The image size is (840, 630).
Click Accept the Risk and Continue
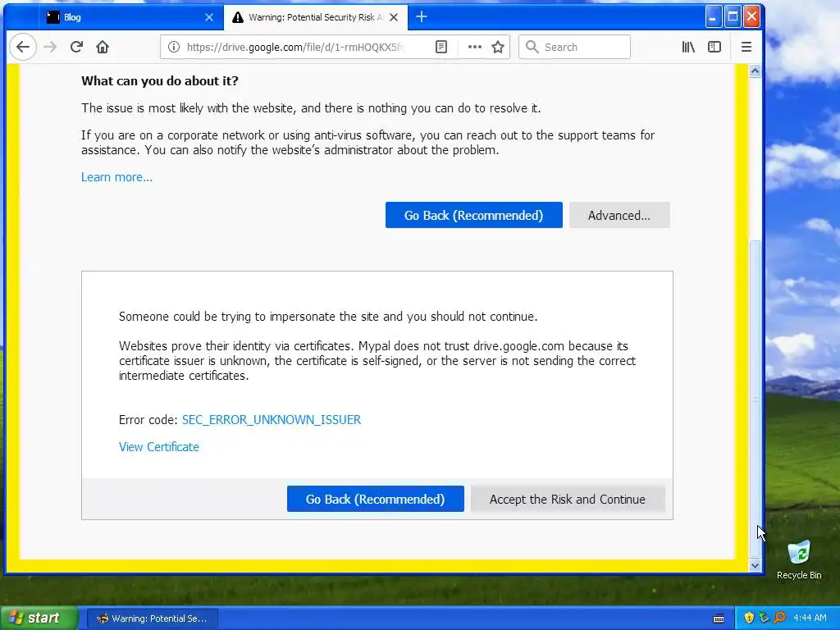click(568, 500)
